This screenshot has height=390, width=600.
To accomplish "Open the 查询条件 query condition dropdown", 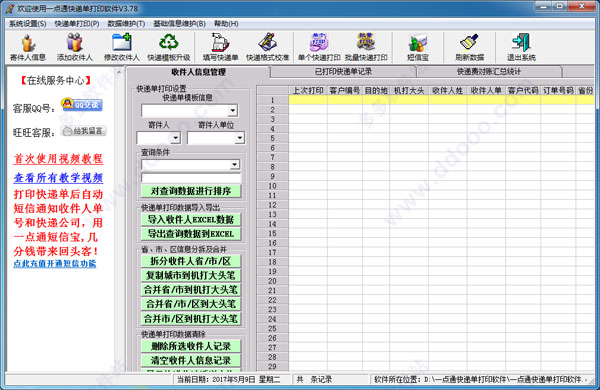I will (x=235, y=165).
